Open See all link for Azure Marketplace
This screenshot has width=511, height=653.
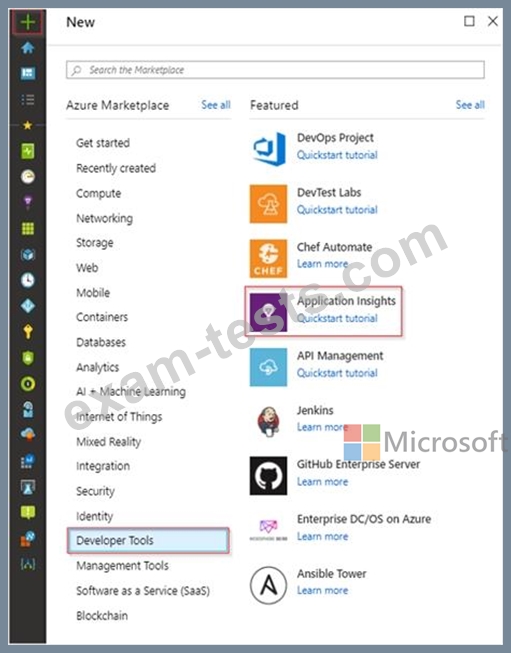216,105
